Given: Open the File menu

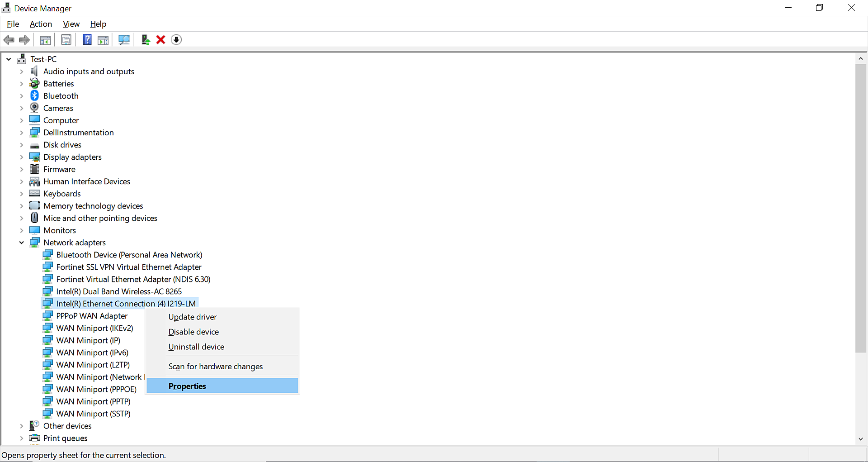Looking at the screenshot, I should 13,24.
